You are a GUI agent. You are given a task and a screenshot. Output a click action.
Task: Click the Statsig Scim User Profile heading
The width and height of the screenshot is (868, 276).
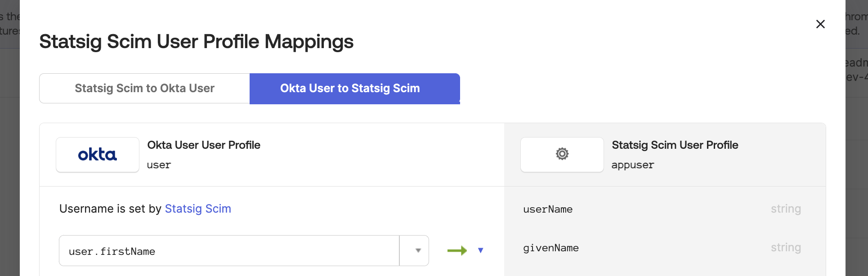[675, 145]
